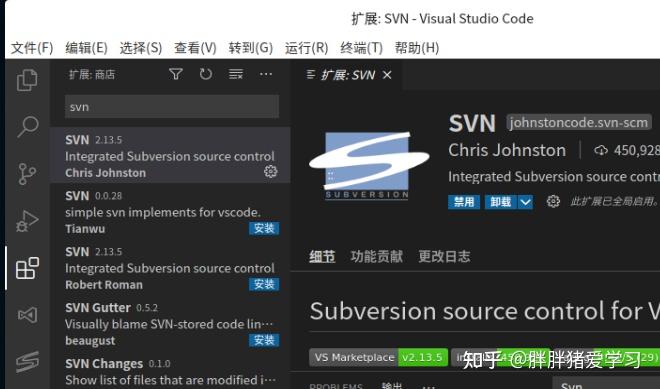Image resolution: width=660 pixels, height=389 pixels.
Task: Select SVN Gutter extension in list
Action: tap(170, 323)
